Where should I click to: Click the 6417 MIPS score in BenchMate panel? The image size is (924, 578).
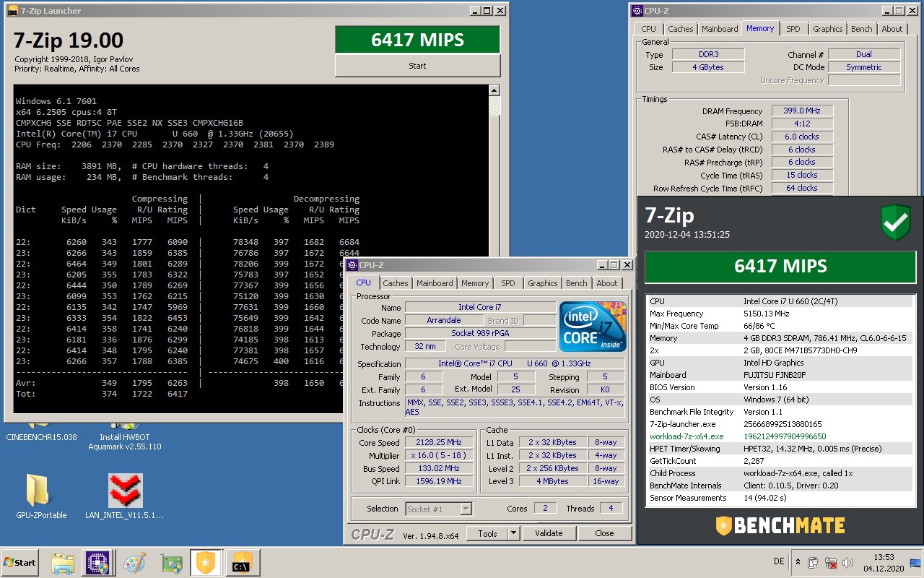point(780,267)
